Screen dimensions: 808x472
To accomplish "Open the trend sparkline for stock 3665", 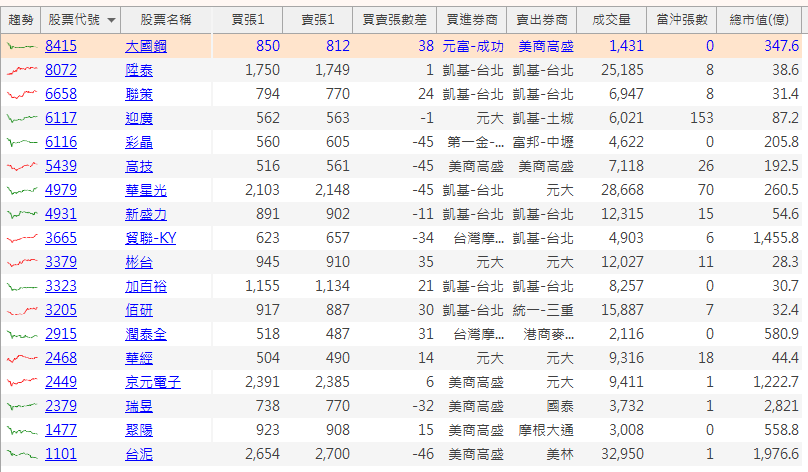I will pyautogui.click(x=22, y=239).
